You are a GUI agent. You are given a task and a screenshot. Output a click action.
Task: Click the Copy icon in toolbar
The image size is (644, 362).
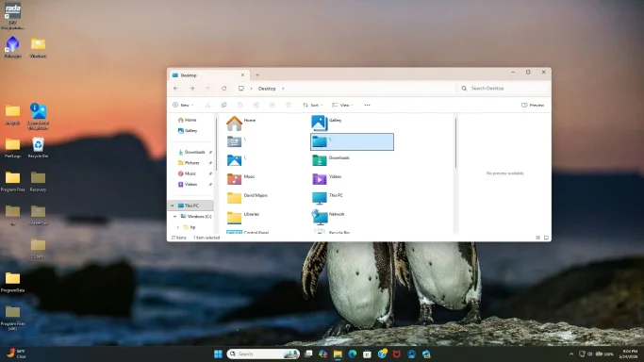click(223, 105)
